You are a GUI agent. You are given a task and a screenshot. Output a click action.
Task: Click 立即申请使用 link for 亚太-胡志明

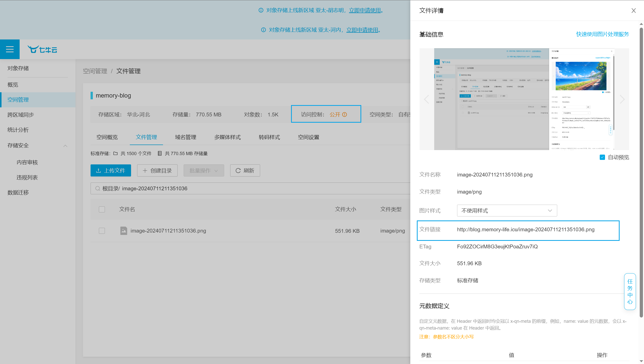click(x=365, y=10)
